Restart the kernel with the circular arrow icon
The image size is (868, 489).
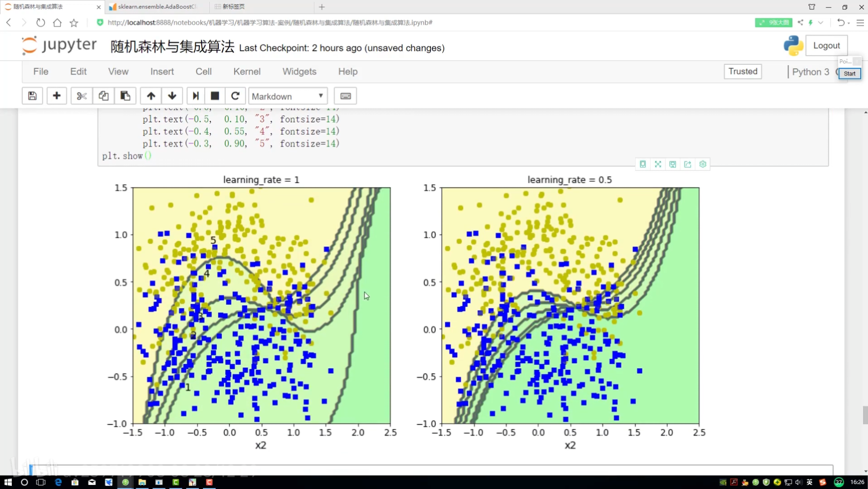point(235,96)
